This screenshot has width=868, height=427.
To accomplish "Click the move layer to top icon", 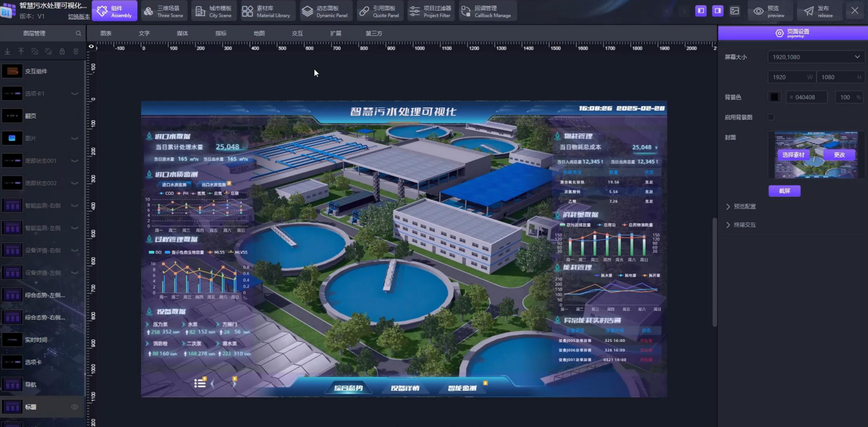I will coord(21,51).
